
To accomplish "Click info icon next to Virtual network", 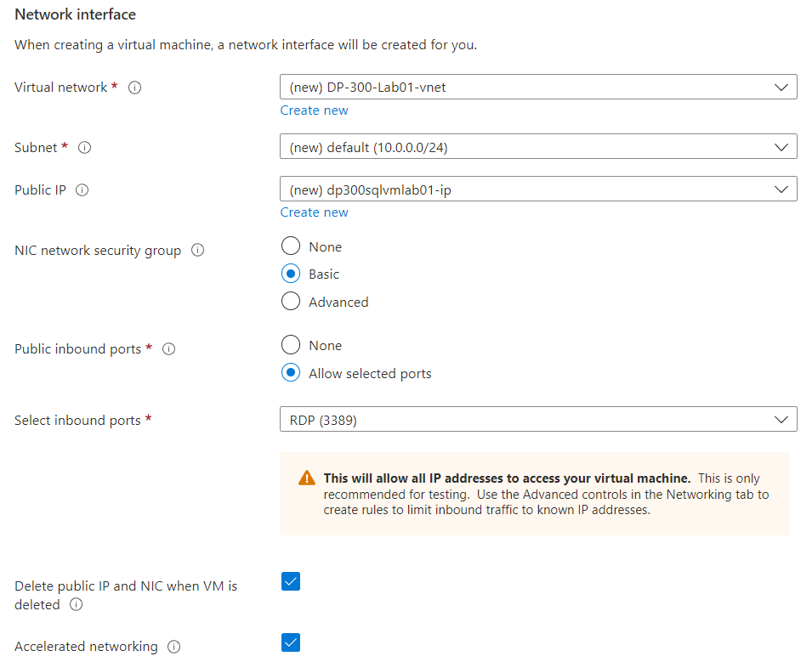I will tap(134, 88).
